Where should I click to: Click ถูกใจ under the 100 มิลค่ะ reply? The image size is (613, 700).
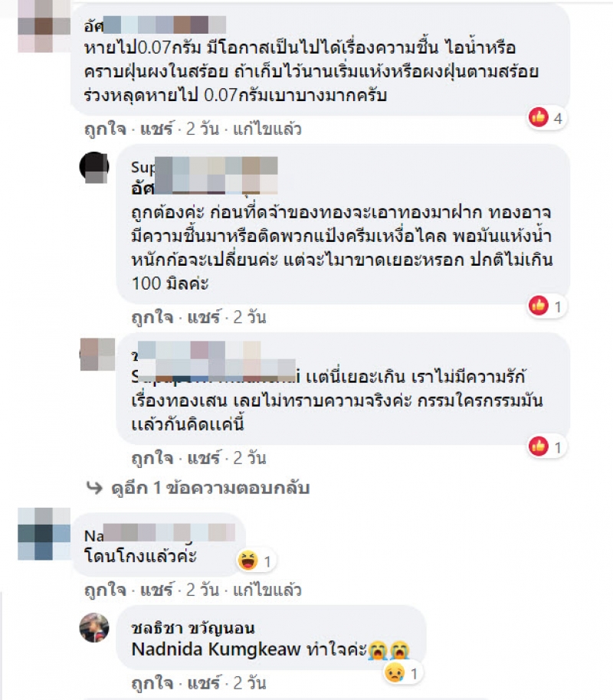(152, 317)
